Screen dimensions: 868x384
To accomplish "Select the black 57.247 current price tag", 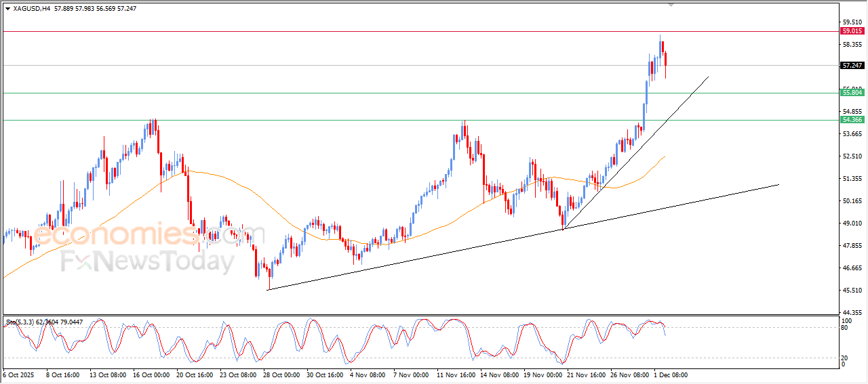I will tap(852, 66).
